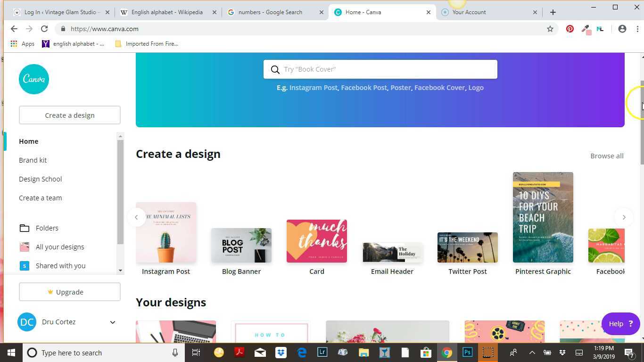
Task: Click the Facebook Cover example link
Action: 439,88
